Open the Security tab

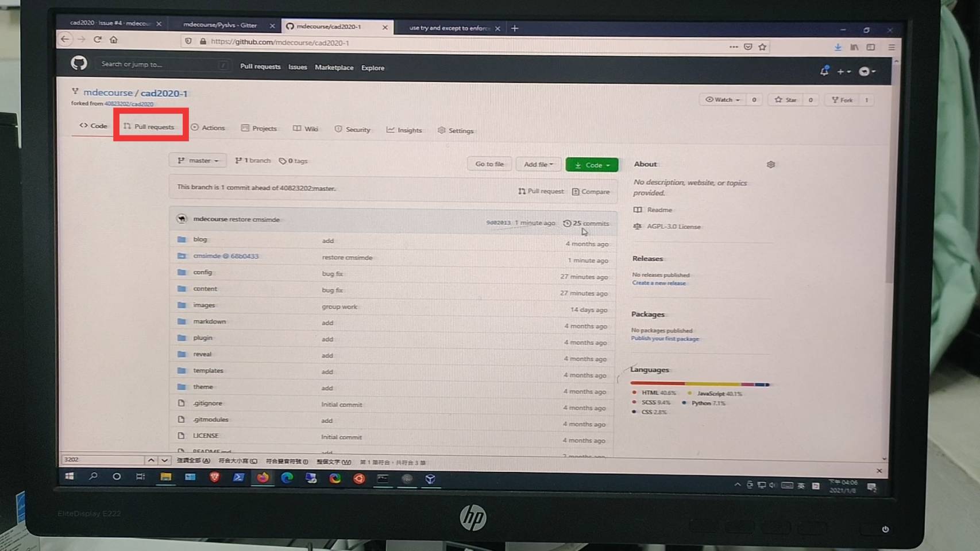coord(353,130)
